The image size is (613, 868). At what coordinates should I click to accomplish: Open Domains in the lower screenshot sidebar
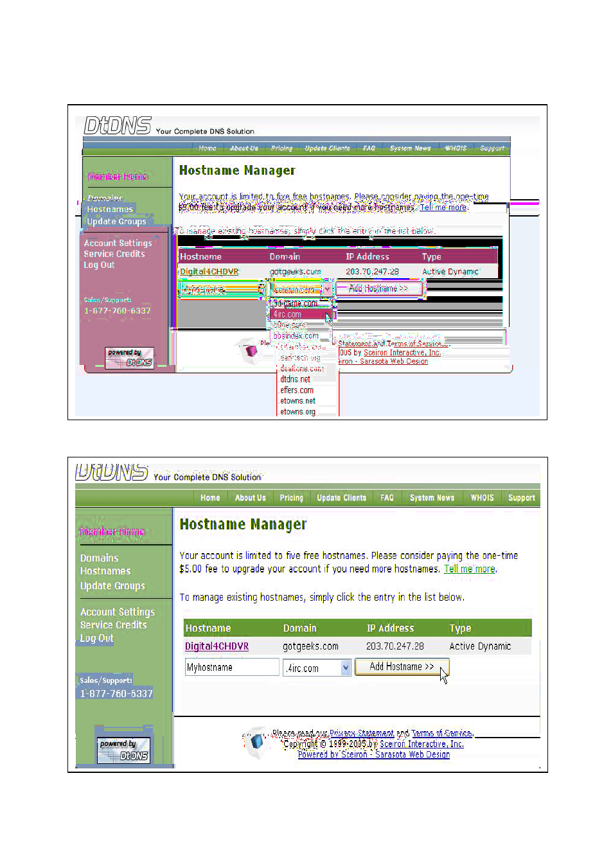tap(99, 558)
